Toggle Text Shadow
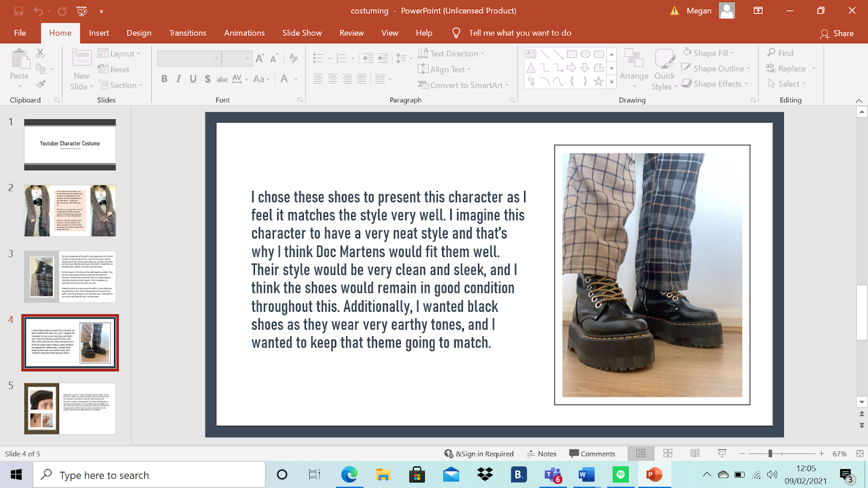868x488 pixels. click(x=208, y=79)
